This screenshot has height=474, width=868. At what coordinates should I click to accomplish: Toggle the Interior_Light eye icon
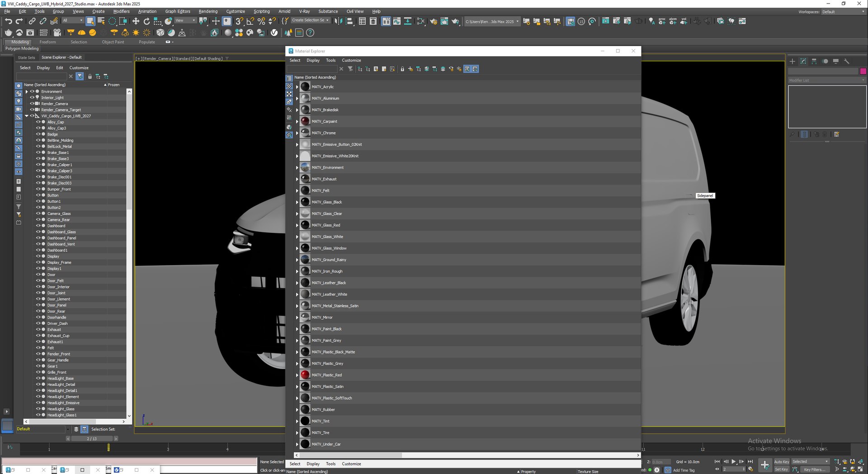click(x=32, y=98)
